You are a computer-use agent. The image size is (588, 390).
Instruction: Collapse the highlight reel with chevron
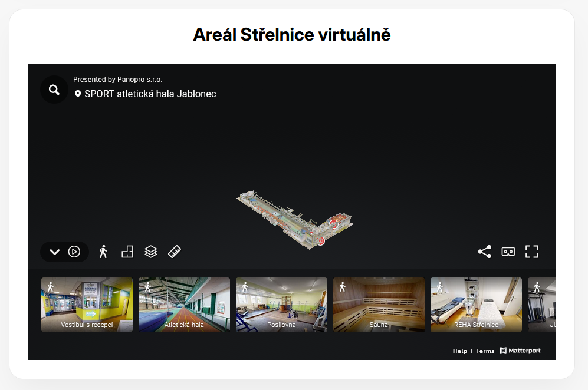click(x=55, y=252)
